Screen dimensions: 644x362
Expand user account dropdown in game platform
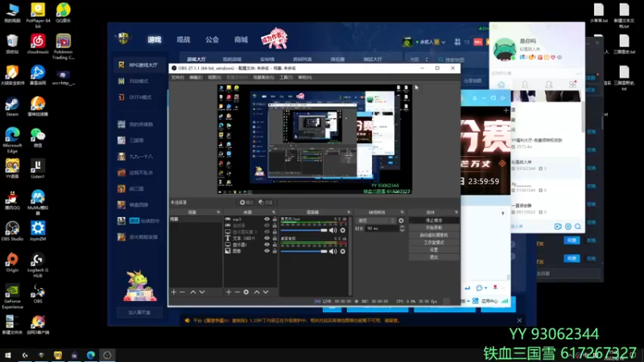[x=444, y=42]
